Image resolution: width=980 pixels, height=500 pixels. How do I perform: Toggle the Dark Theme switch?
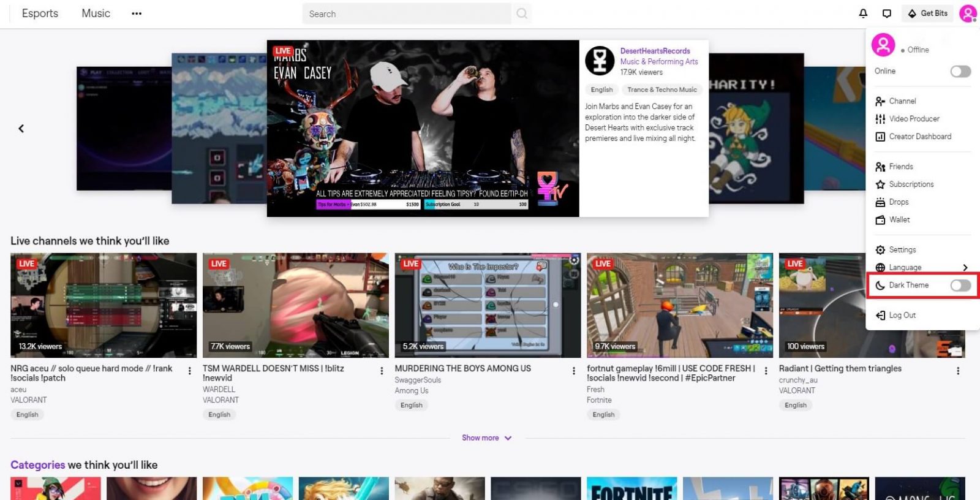(x=960, y=286)
